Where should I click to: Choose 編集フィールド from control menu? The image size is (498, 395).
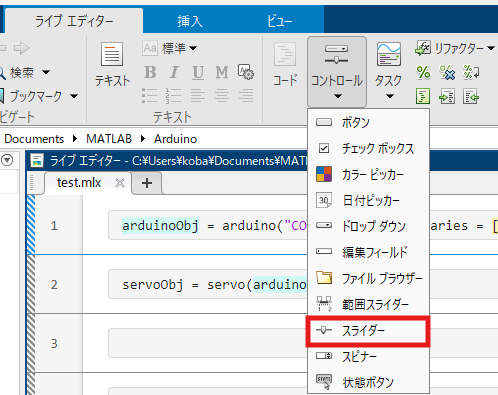pos(368,252)
